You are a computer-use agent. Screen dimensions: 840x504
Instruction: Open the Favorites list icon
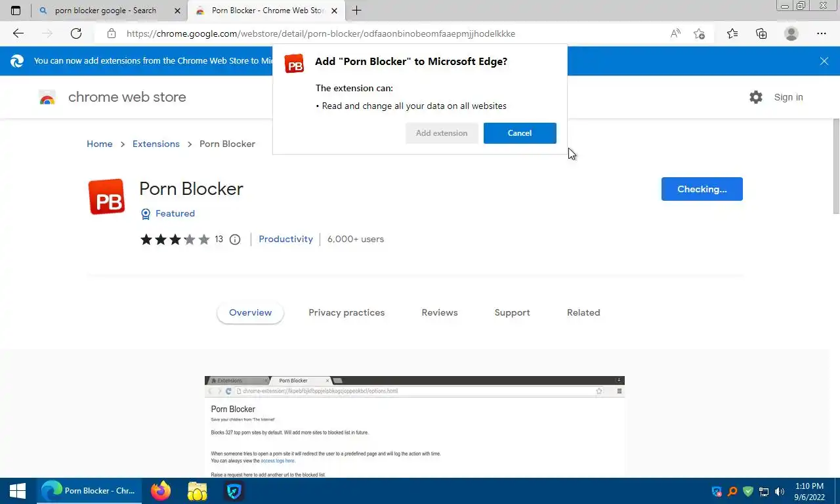(x=732, y=33)
